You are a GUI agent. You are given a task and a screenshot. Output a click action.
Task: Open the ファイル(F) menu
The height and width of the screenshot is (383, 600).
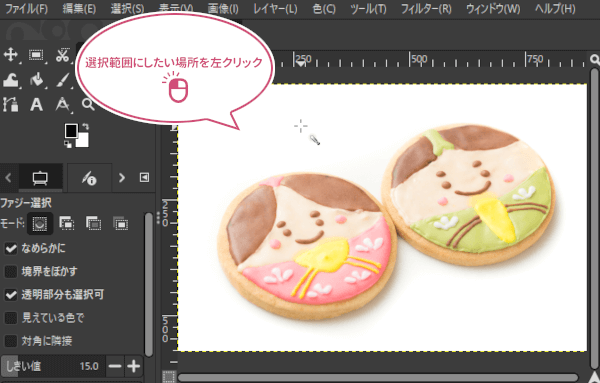coord(26,8)
